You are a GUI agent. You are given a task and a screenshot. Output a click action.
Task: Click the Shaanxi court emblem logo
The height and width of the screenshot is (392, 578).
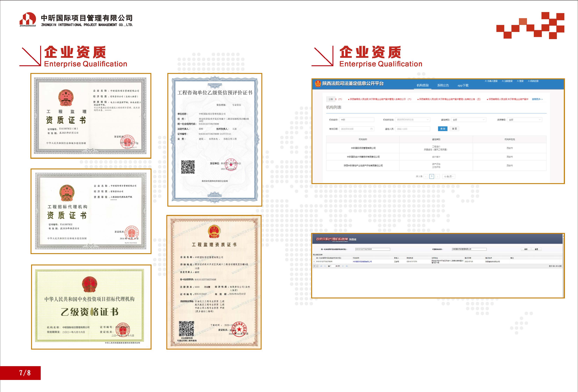coord(318,83)
